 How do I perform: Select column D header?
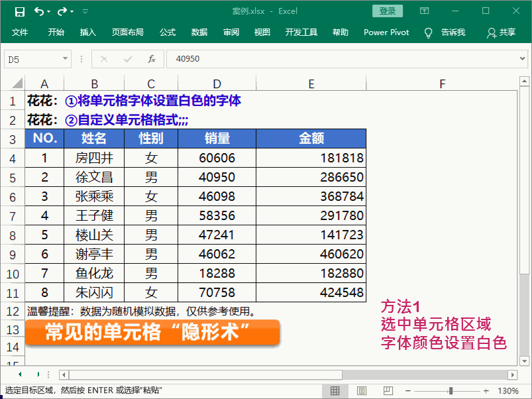point(217,84)
